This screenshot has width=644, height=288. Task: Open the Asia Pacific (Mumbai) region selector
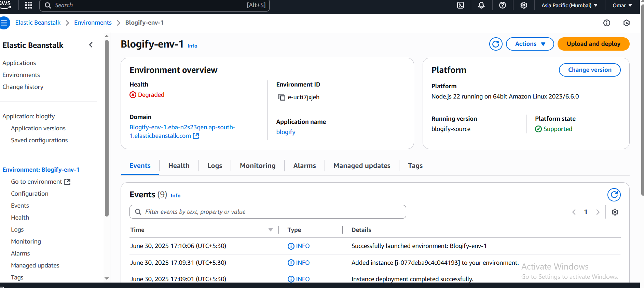tap(570, 5)
